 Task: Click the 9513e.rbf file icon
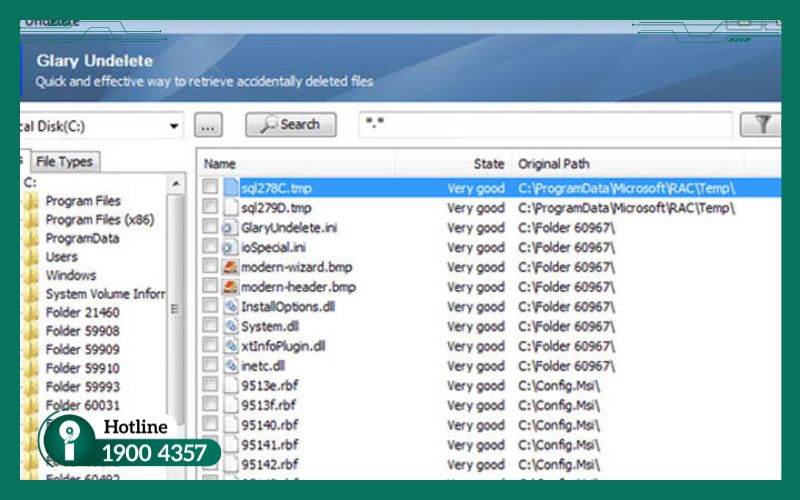(x=231, y=385)
